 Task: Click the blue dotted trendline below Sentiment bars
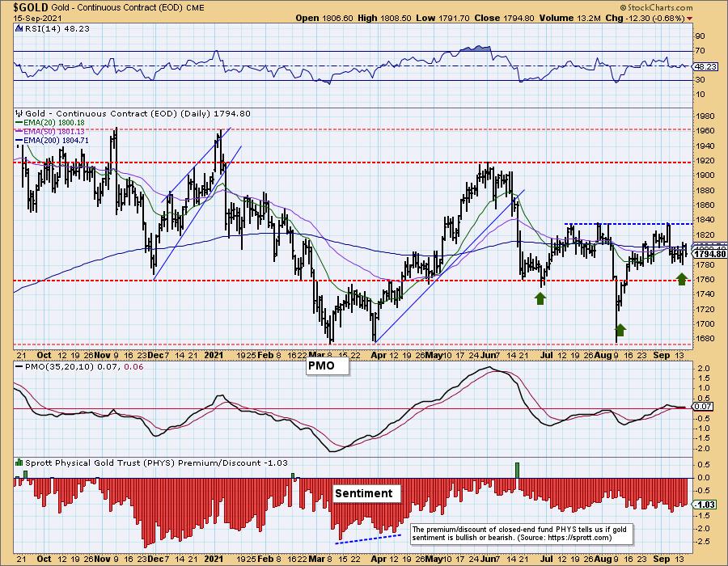point(368,539)
